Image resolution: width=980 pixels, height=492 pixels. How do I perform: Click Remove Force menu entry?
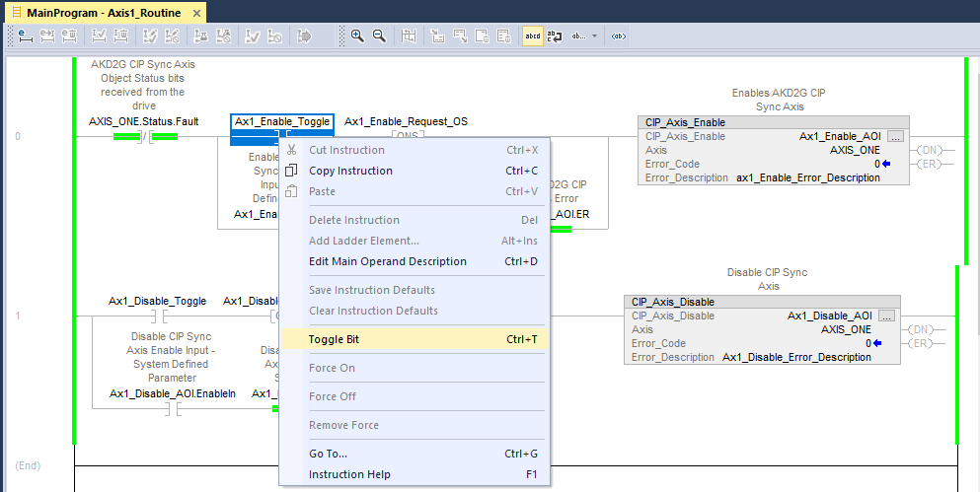point(415,425)
